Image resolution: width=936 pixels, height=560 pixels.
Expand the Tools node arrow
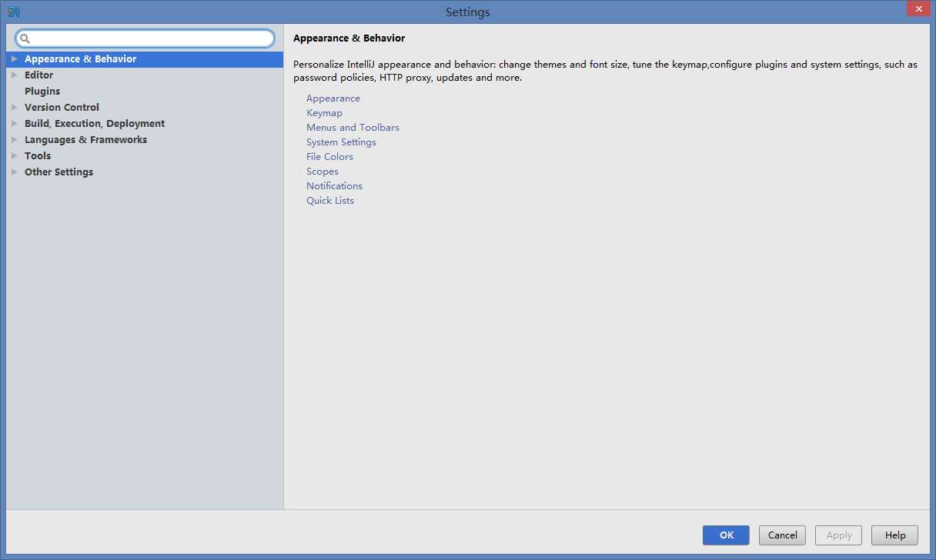14,156
